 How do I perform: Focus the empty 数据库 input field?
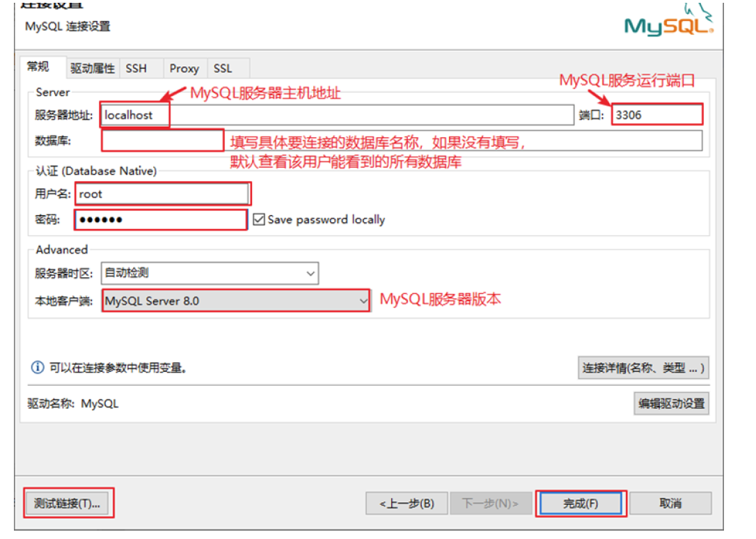point(401,141)
